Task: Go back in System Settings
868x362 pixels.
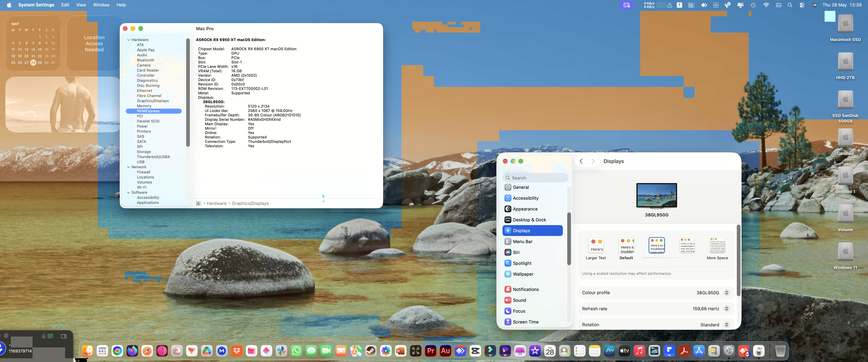Action: coord(581,161)
